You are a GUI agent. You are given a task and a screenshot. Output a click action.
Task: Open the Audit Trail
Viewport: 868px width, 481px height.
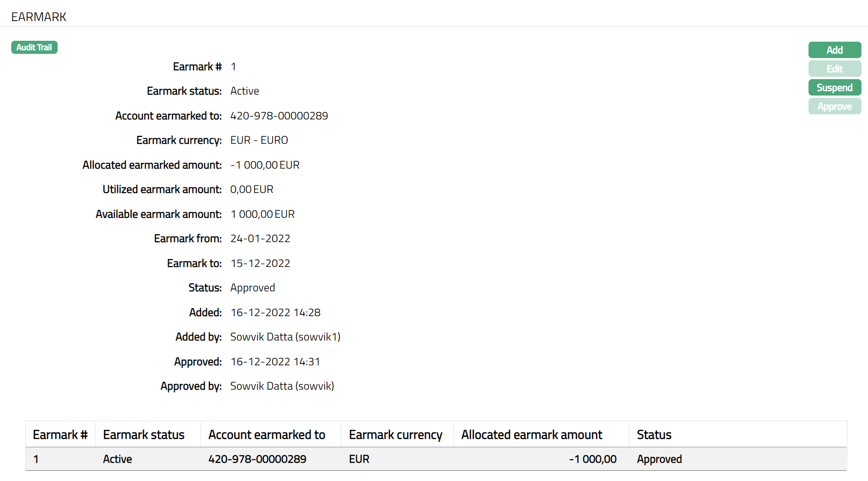(x=34, y=47)
